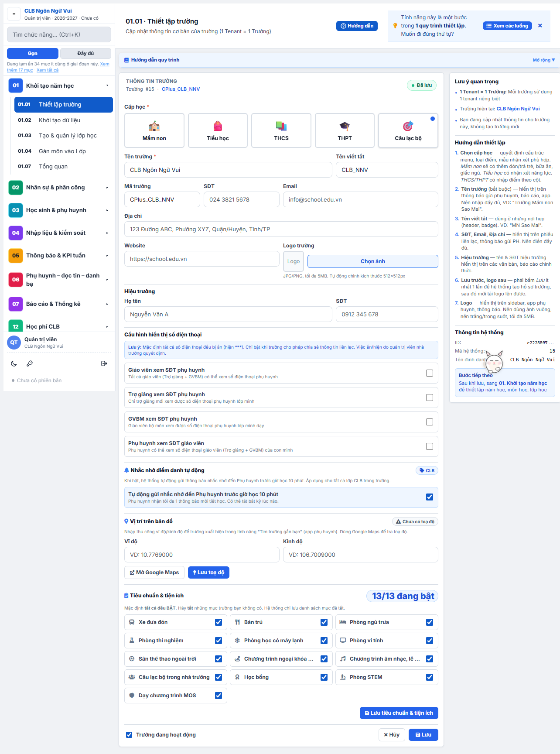Viewport: 560px width, 754px height.
Task: Enable GVBM xem SĐT phụ huynh
Action: pos(430,422)
